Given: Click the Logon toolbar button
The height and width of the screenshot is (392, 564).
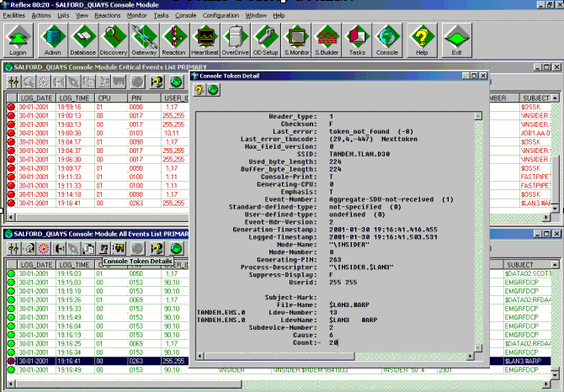Looking at the screenshot, I should (x=19, y=40).
